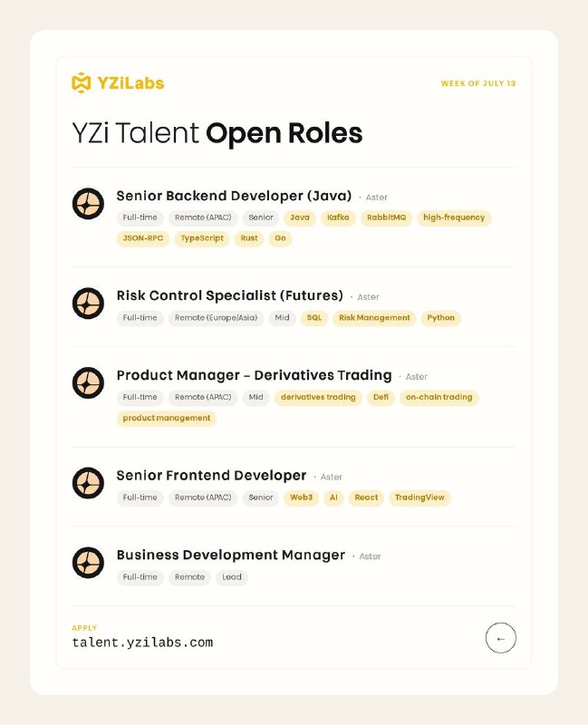Open Senior Frontend Developer listing title
The height and width of the screenshot is (725, 588).
point(211,475)
